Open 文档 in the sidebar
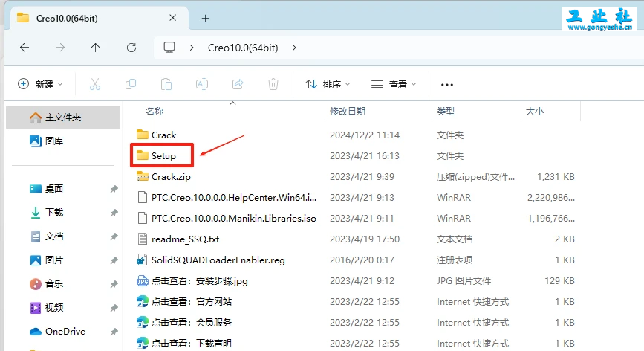 (53, 236)
